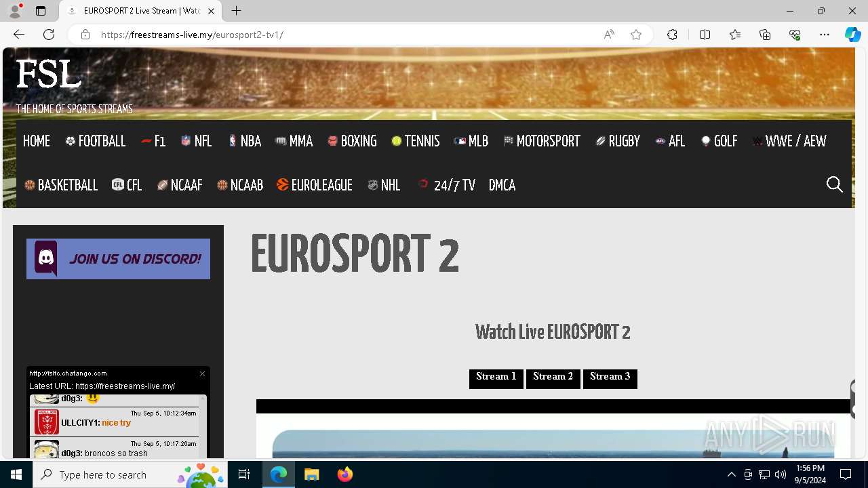The width and height of the screenshot is (868, 488).
Task: Open the AFL menu item
Action: click(670, 141)
